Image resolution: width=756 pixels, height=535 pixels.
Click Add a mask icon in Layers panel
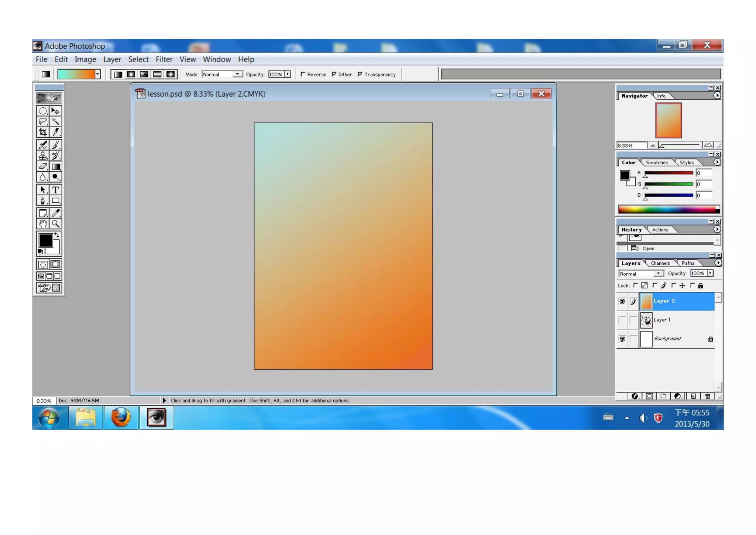tap(649, 396)
